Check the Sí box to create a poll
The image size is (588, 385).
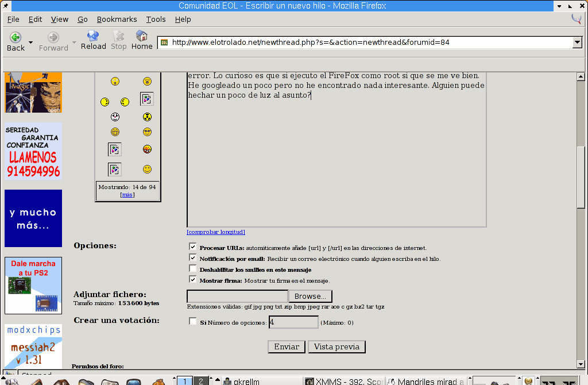click(193, 321)
